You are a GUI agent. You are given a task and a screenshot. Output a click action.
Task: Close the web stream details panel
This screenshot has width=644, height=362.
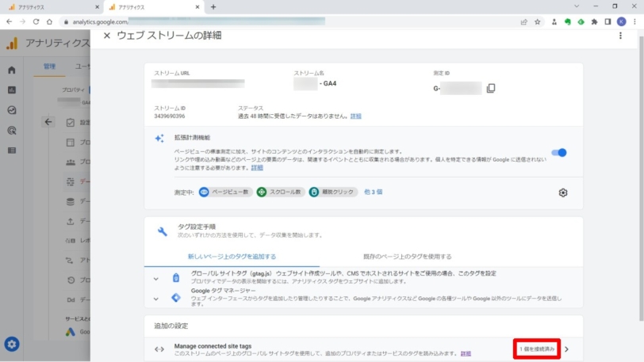107,36
